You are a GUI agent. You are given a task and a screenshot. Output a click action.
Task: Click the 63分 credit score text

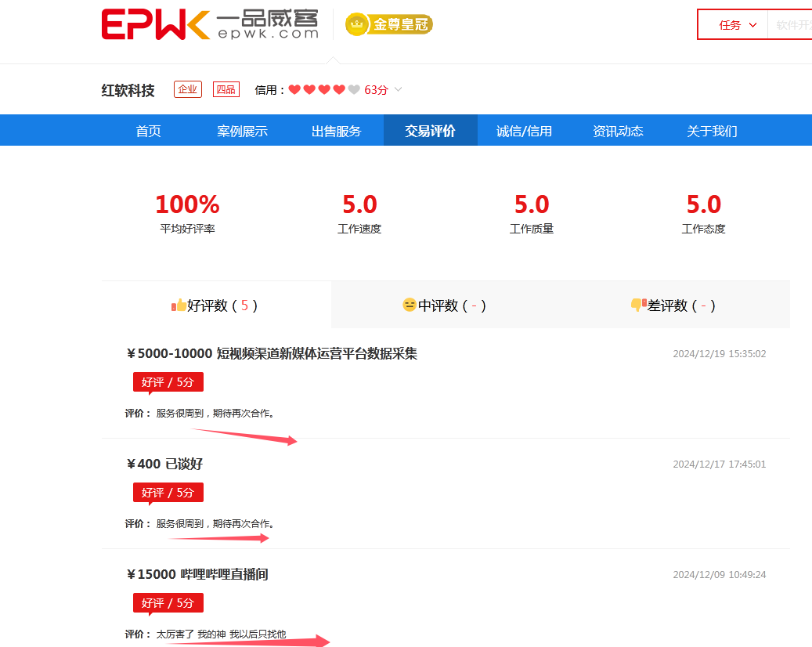point(376,89)
